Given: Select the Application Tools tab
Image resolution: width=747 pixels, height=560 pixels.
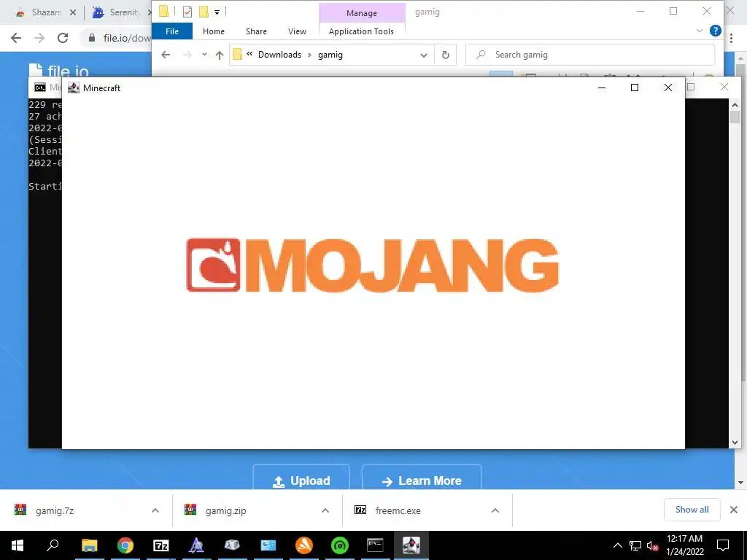Looking at the screenshot, I should point(361,31).
